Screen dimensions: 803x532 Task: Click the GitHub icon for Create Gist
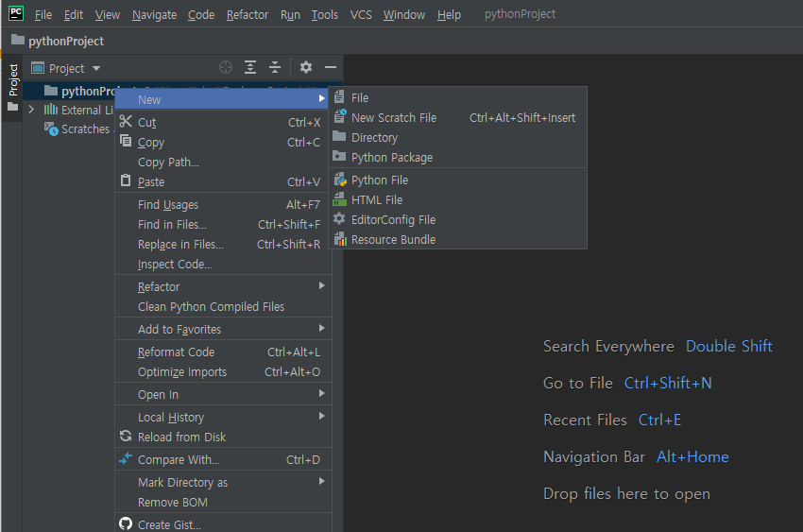coord(126,523)
